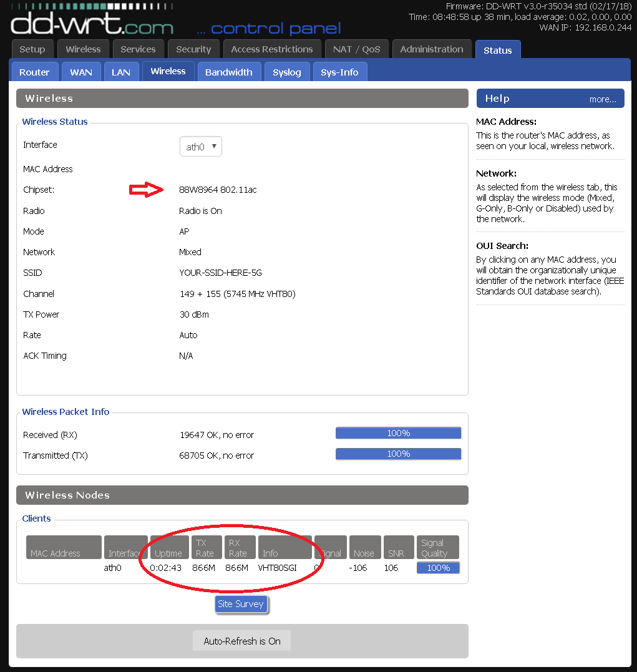
Task: Switch to the LAN status sub-tab
Action: click(121, 72)
